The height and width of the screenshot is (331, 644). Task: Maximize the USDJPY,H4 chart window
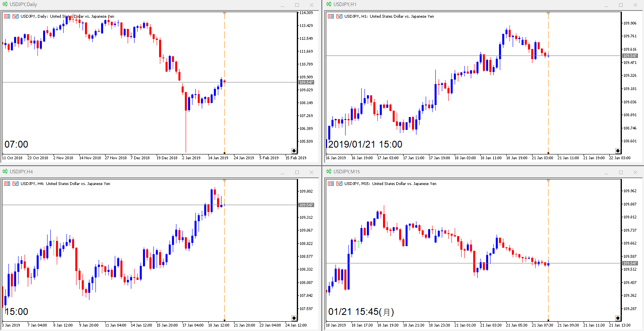297,172
